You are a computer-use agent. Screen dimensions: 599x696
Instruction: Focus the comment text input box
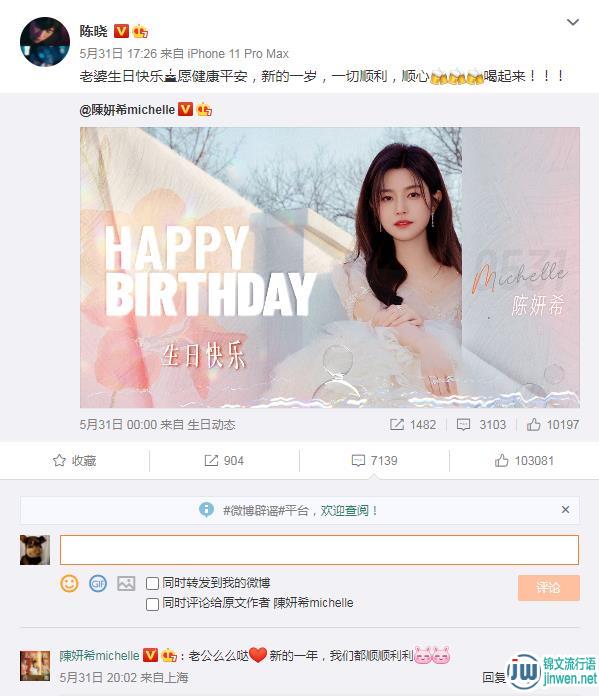pos(319,550)
